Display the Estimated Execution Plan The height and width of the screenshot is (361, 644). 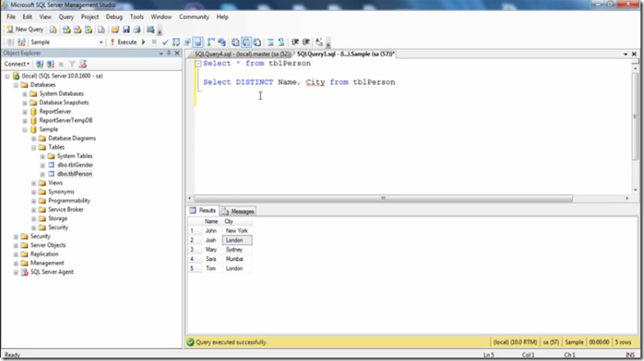pyautogui.click(x=176, y=42)
